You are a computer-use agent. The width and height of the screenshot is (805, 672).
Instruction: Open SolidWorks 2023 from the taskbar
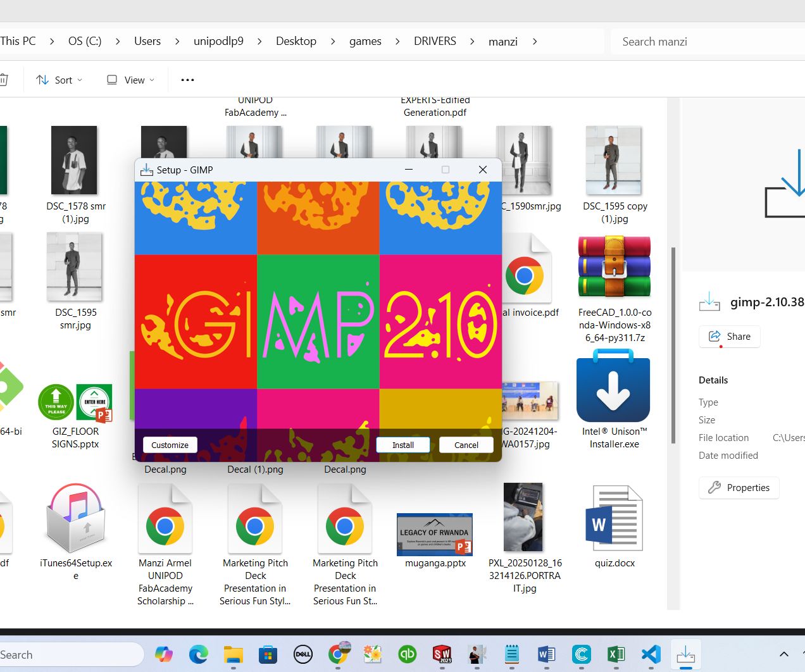[x=442, y=654]
